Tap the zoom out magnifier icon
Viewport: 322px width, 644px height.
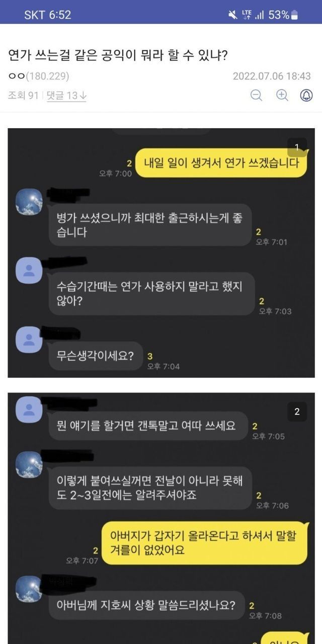click(257, 95)
